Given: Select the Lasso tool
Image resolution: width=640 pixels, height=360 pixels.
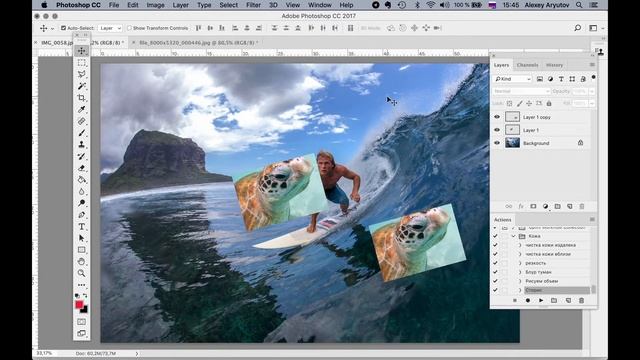Looking at the screenshot, I should [82, 74].
